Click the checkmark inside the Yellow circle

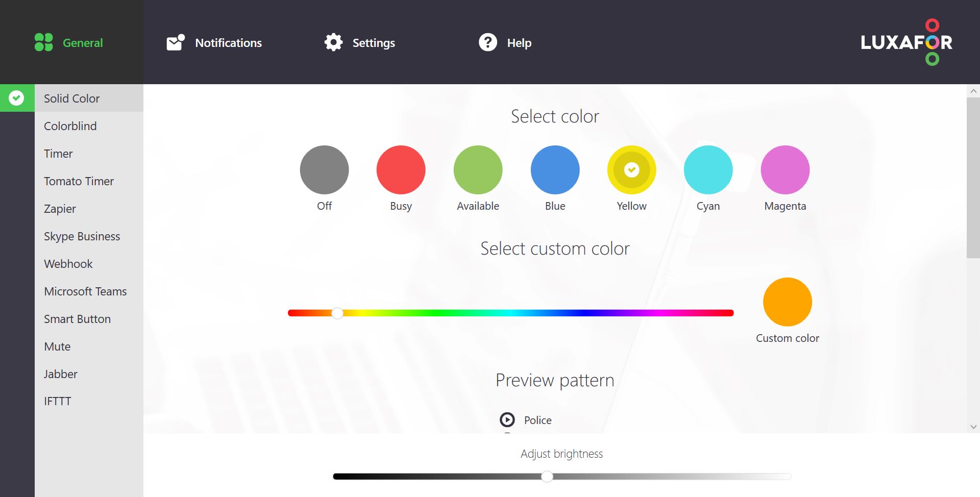(631, 169)
